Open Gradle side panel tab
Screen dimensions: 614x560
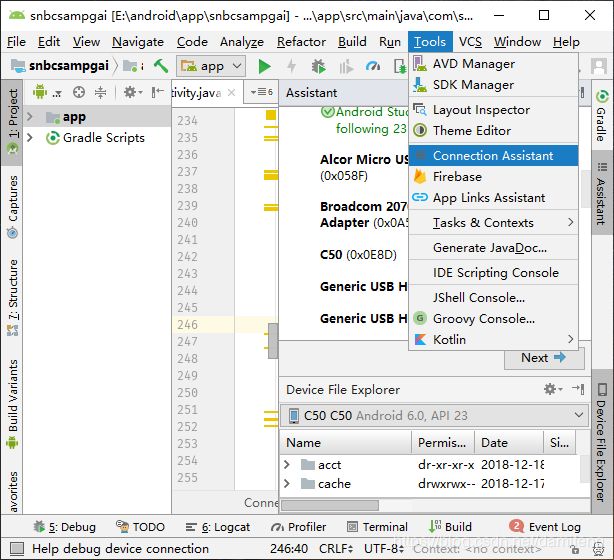coord(602,116)
